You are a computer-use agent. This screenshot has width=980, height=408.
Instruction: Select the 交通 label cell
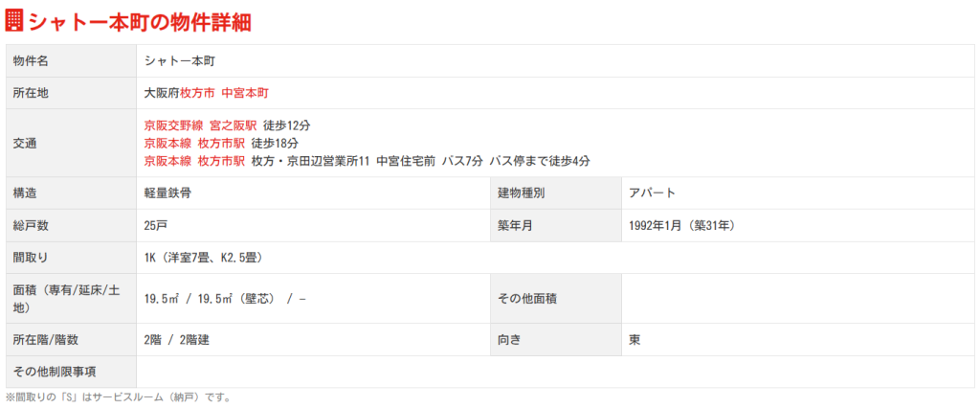(25, 143)
